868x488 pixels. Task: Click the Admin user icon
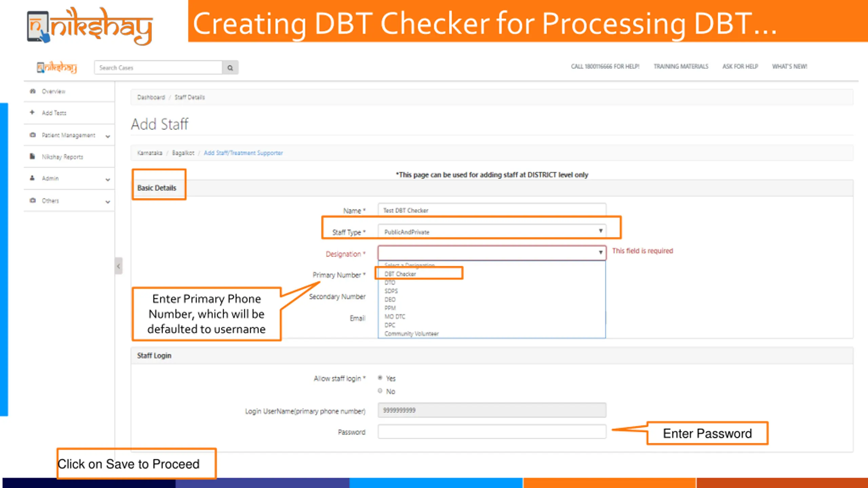(x=32, y=178)
